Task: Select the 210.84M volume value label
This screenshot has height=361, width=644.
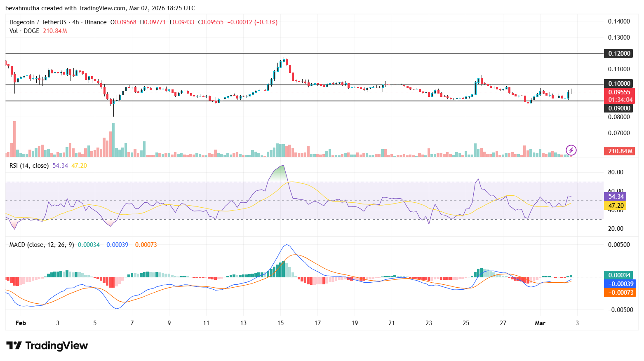Action: click(x=620, y=151)
